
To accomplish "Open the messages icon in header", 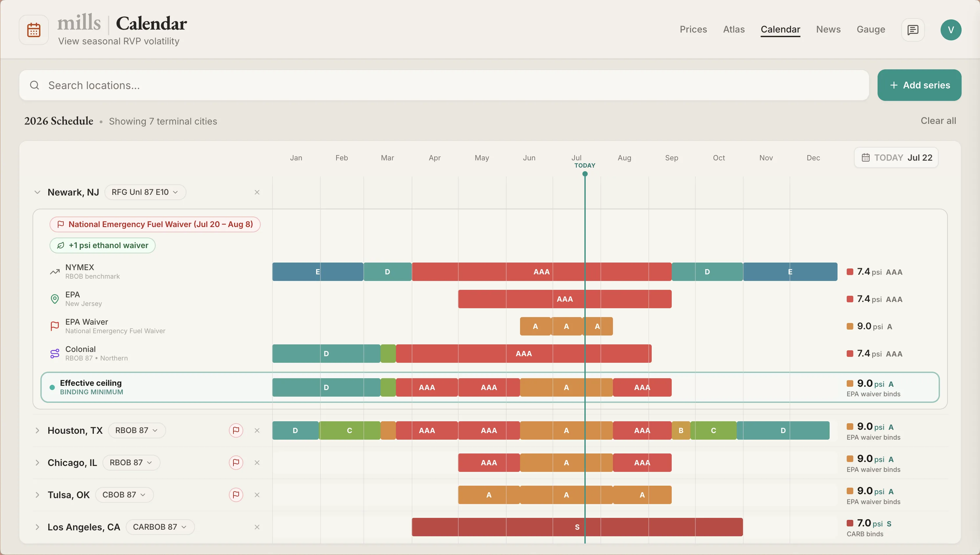I will pyautogui.click(x=913, y=30).
